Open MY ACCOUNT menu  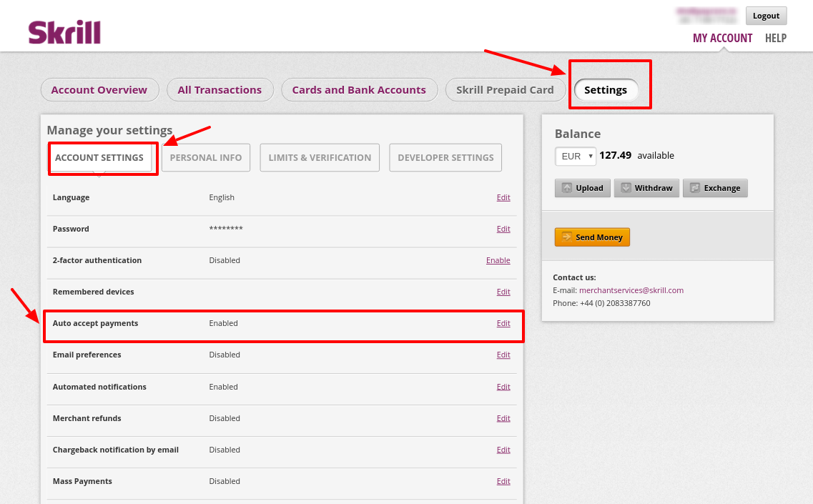coord(722,38)
